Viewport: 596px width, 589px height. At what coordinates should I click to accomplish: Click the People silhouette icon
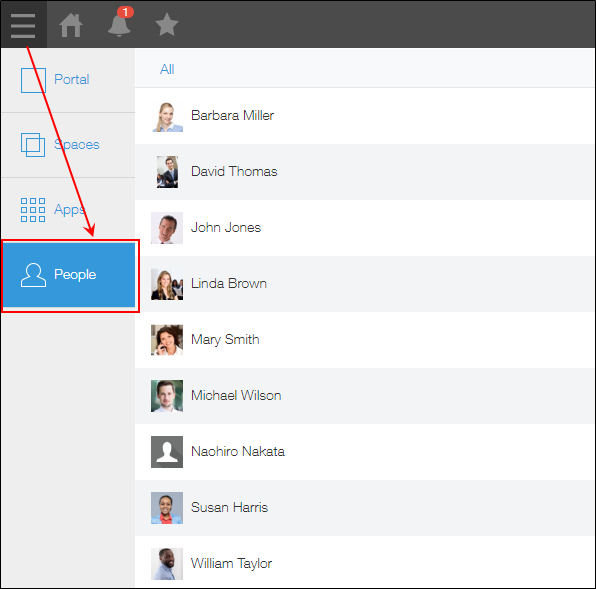point(33,275)
